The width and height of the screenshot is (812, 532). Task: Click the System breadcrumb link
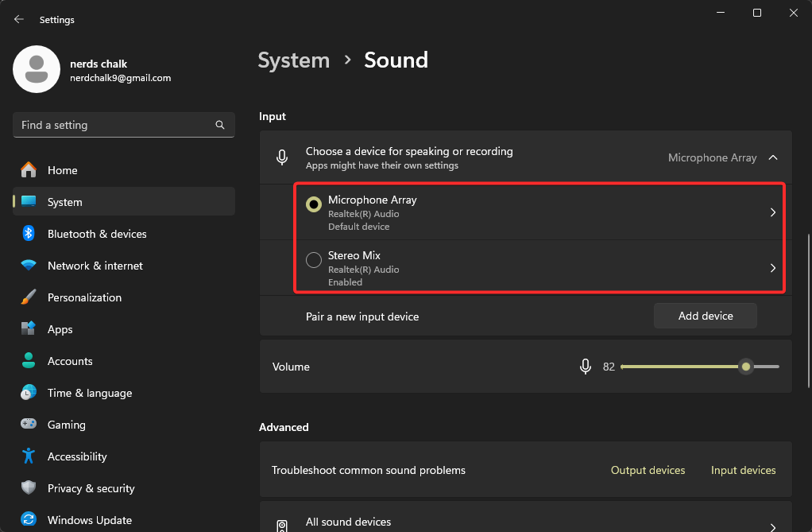293,60
